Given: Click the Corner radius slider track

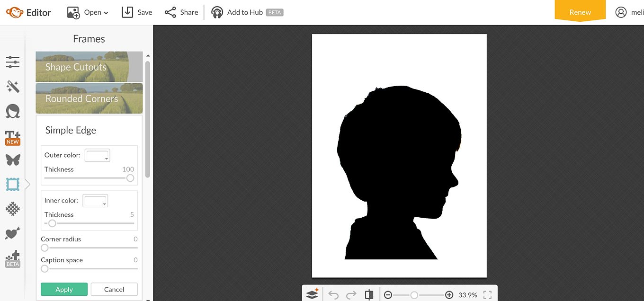Looking at the screenshot, I should (x=90, y=248).
